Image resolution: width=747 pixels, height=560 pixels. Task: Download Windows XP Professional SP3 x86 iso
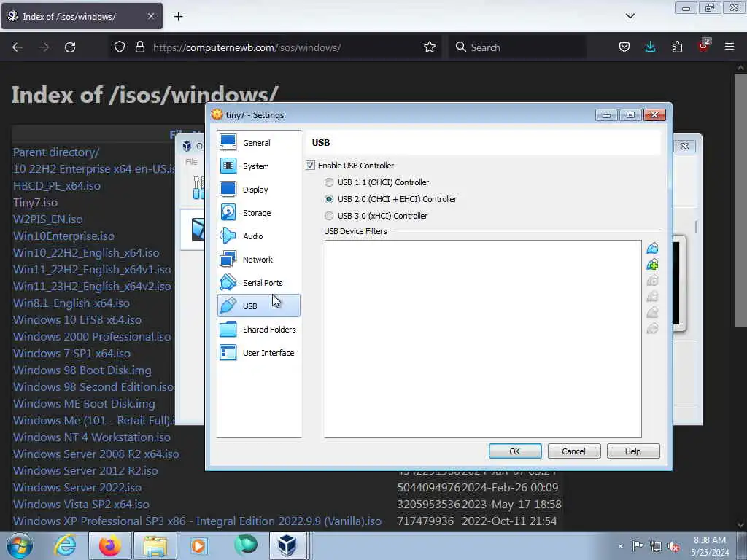tap(197, 521)
